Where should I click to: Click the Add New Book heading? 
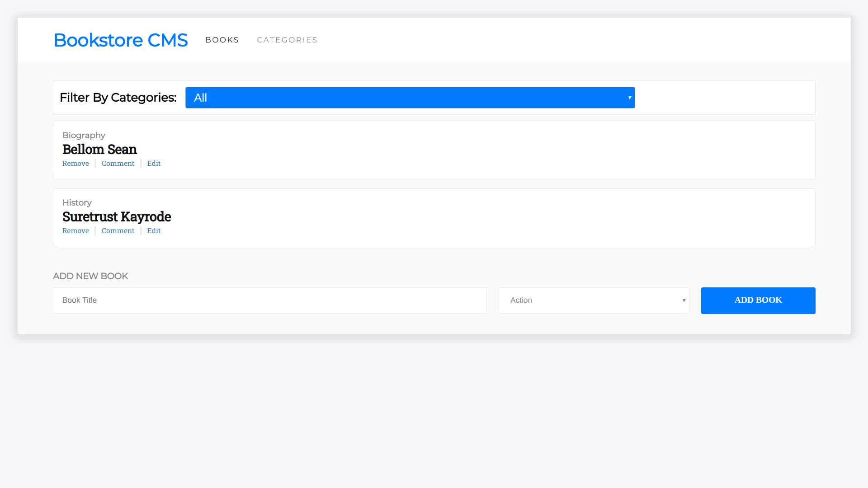pos(90,276)
